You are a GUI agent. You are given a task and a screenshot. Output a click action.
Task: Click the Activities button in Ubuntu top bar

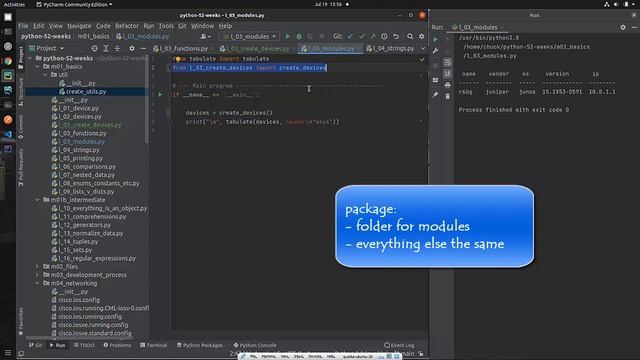[14, 4]
